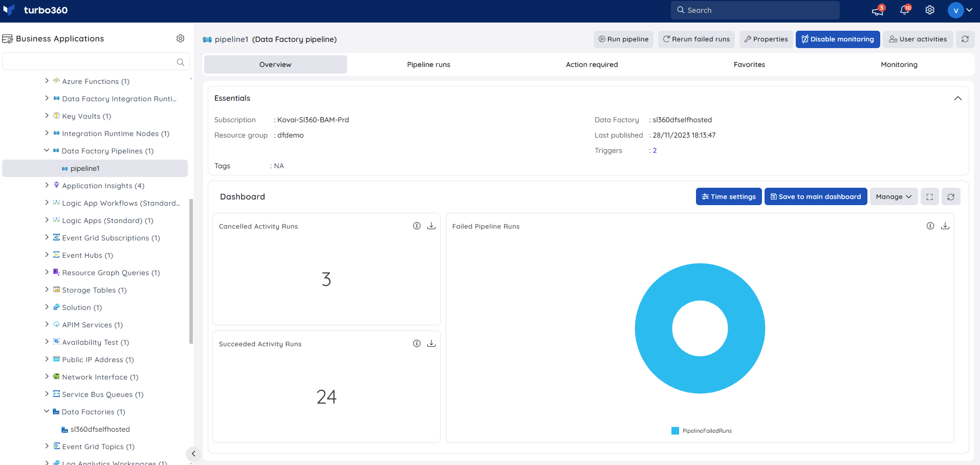
Task: Click refresh icon next to User activities
Action: click(965, 39)
